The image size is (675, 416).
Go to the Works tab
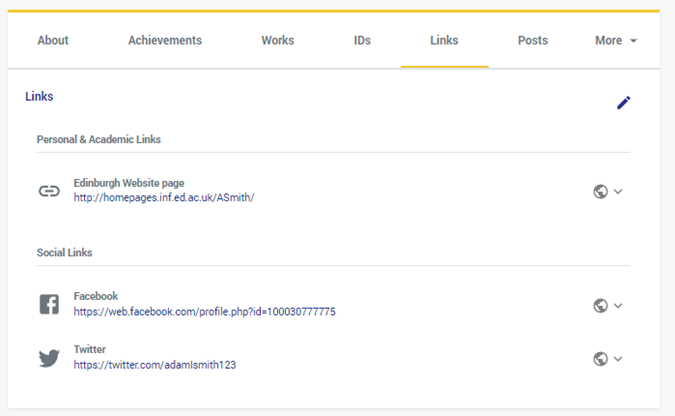click(x=278, y=41)
